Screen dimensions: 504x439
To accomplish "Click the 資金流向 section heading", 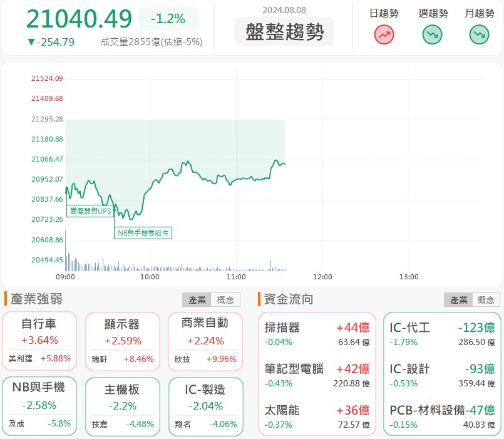I will 289,299.
